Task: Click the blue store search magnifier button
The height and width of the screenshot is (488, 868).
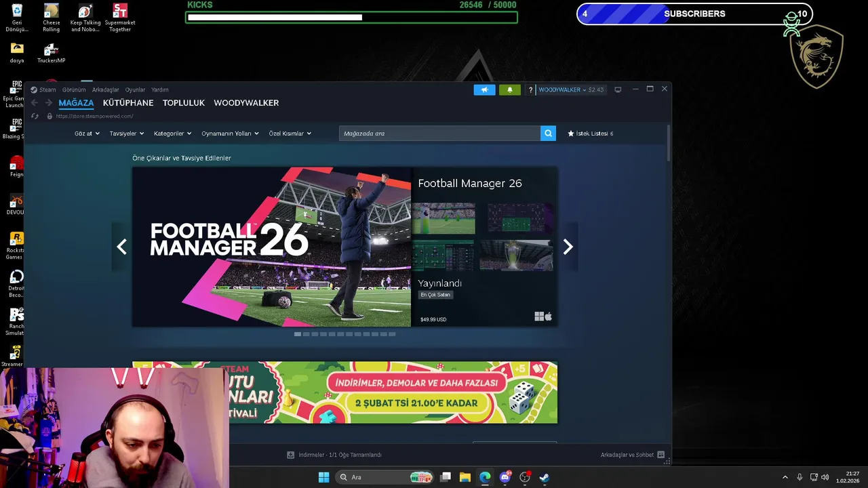Action: (x=548, y=134)
